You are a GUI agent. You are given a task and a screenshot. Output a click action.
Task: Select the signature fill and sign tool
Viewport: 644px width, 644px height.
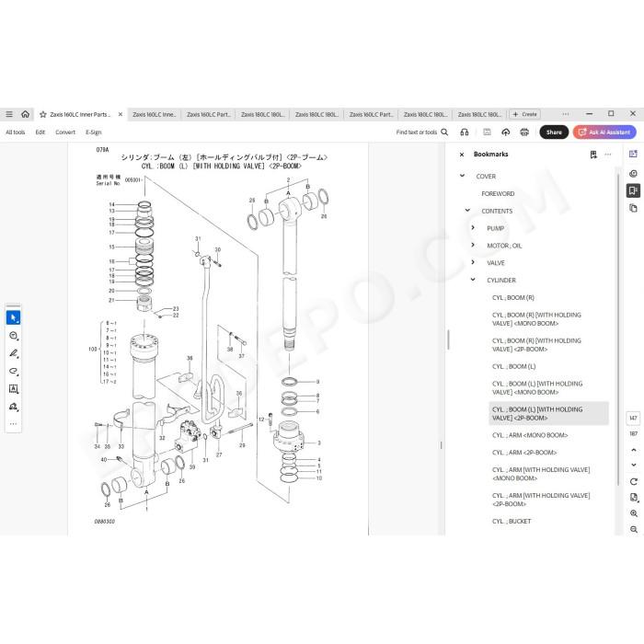click(x=13, y=407)
